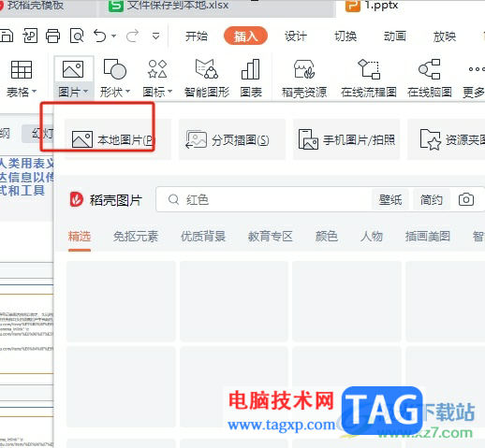
Task: Click the 更多 more options icon
Action: click(x=476, y=69)
